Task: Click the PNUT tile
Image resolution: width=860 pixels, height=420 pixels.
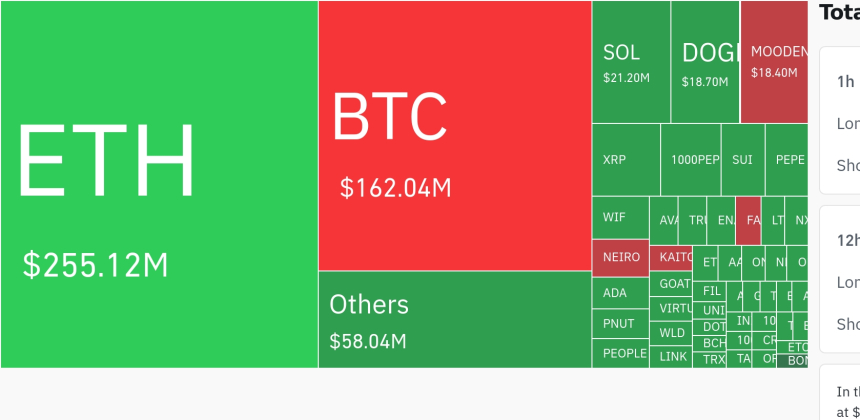Action: (620, 324)
